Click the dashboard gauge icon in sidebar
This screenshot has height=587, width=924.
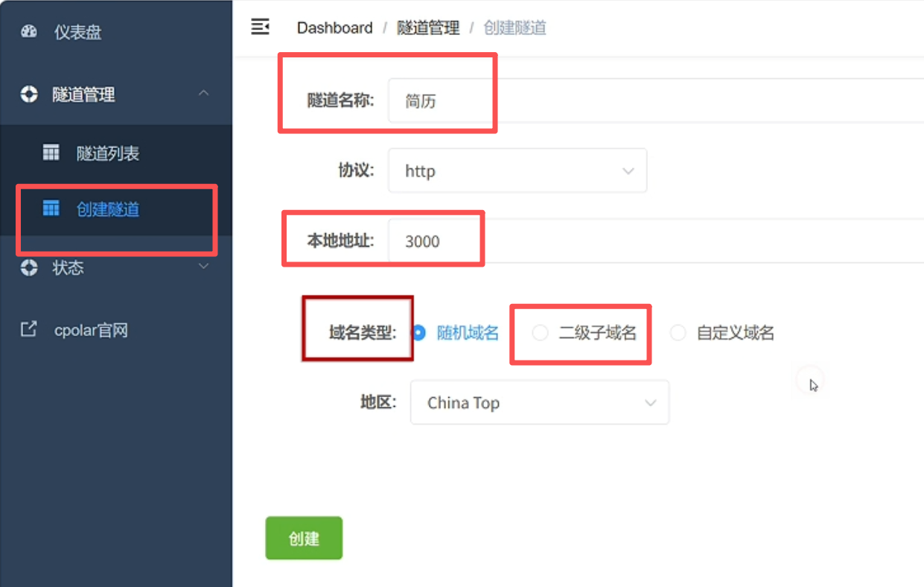[x=29, y=32]
